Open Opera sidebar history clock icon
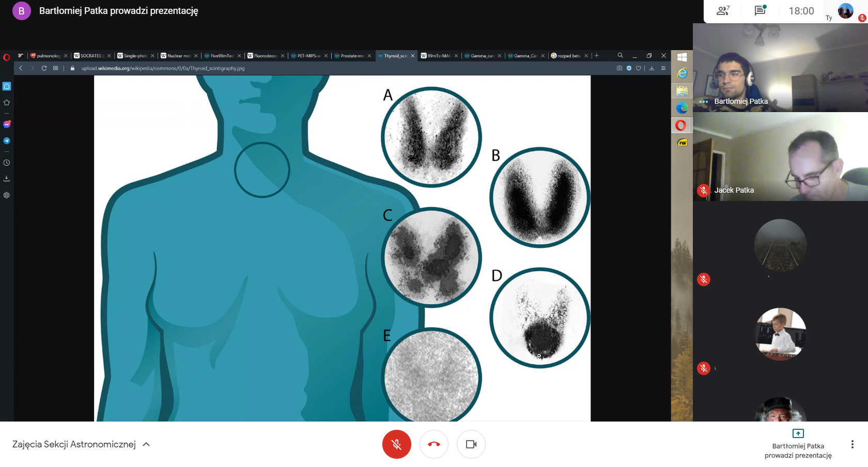This screenshot has height=467, width=868. pos(7,163)
